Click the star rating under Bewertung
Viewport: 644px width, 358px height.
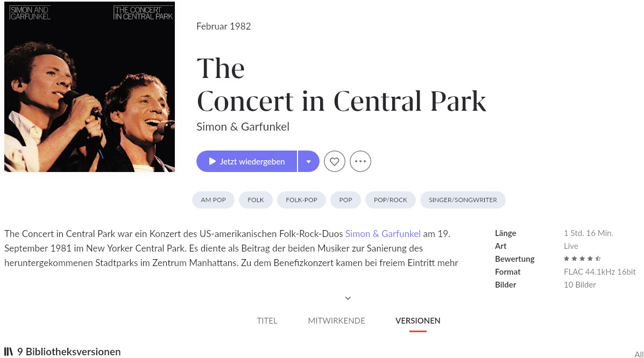click(x=582, y=259)
